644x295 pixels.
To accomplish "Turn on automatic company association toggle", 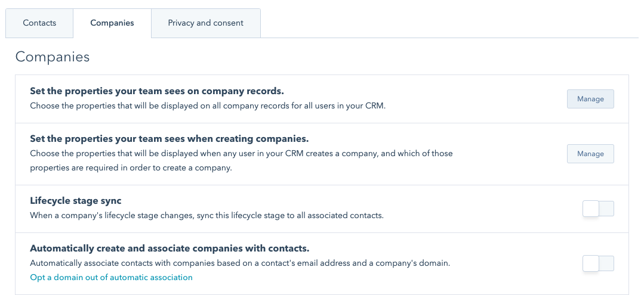I will (598, 263).
